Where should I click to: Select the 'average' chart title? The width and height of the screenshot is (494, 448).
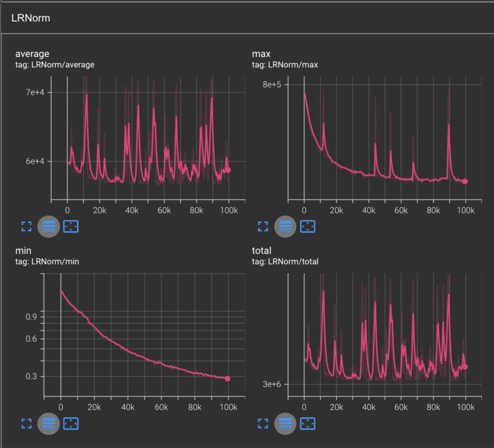pos(32,54)
